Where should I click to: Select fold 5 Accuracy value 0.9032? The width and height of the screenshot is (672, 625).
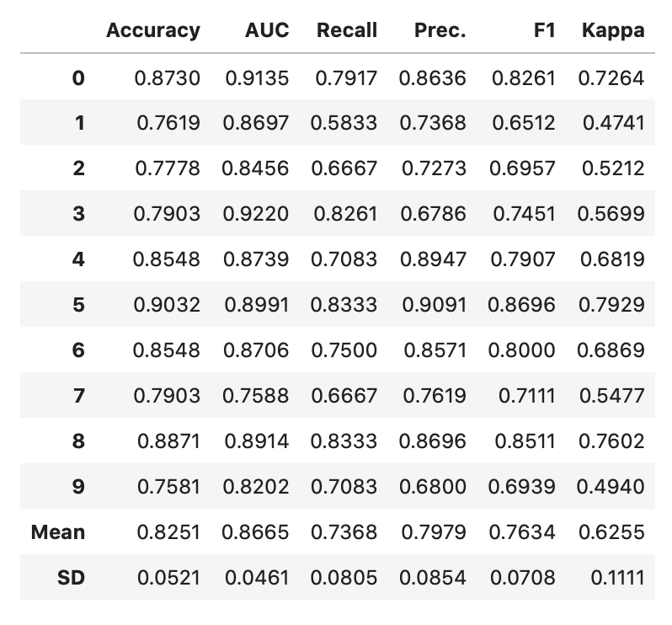(x=167, y=305)
